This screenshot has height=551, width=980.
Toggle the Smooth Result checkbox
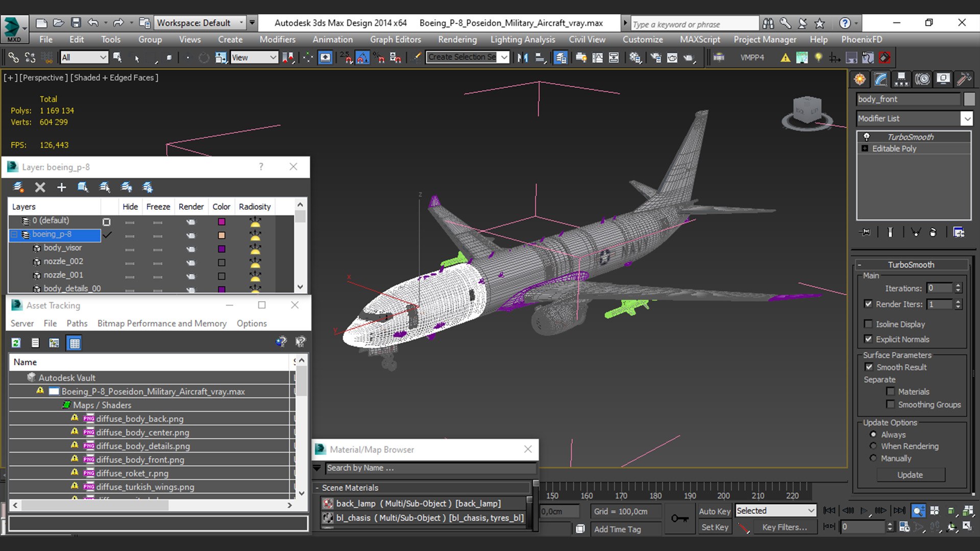point(869,367)
